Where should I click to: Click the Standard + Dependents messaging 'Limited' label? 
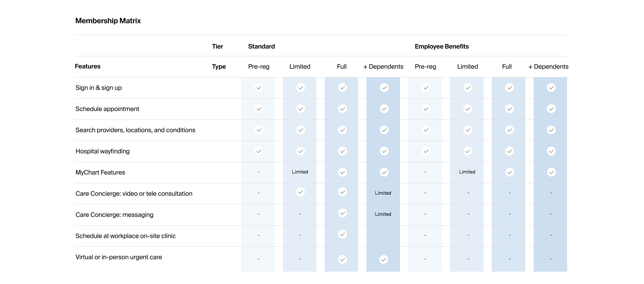pos(383,214)
